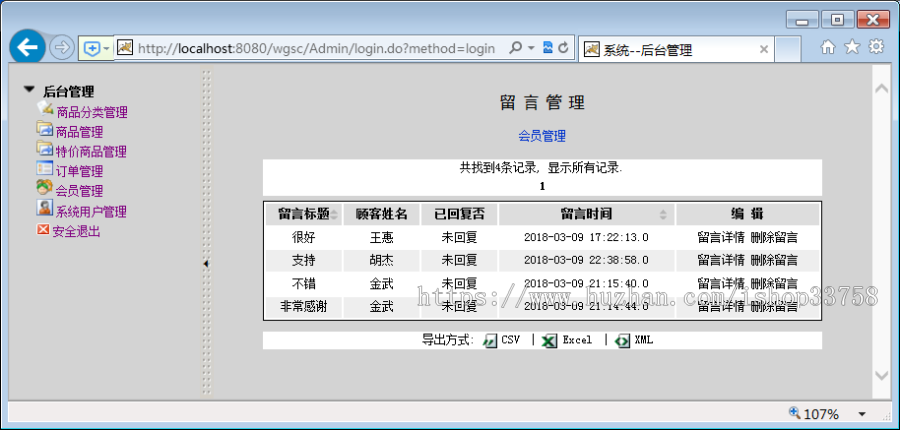Click the browser back arrow button

pyautogui.click(x=27, y=48)
